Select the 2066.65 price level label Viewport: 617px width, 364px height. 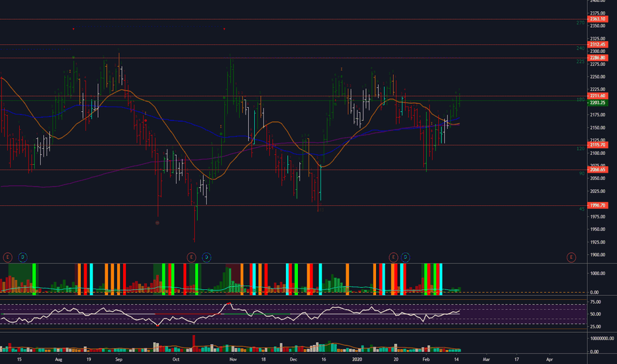[x=597, y=169]
